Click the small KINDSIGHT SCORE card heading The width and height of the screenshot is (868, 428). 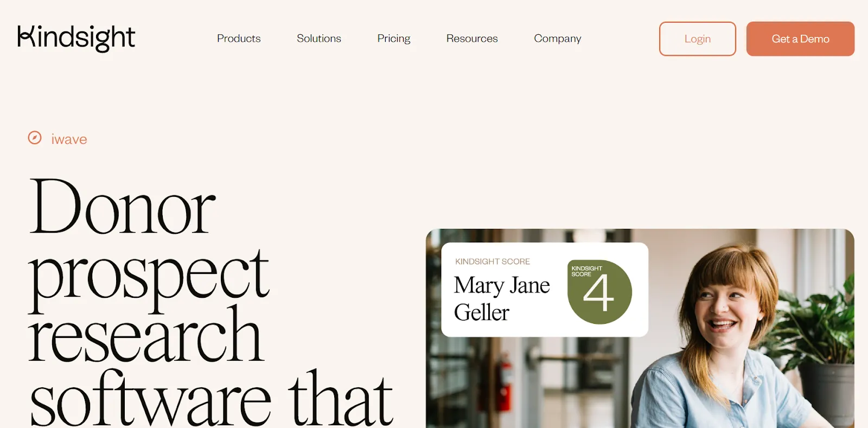coord(493,261)
